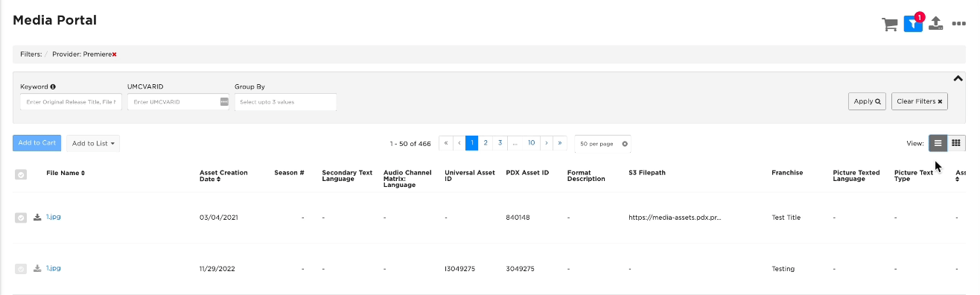This screenshot has height=295, width=980.
Task: Sort by Asset Creation Date column
Action: (223, 176)
